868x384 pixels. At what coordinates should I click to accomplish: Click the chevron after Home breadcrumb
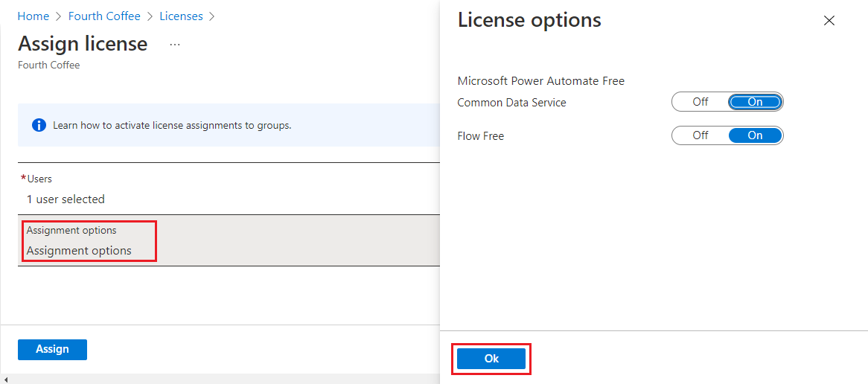tap(59, 16)
